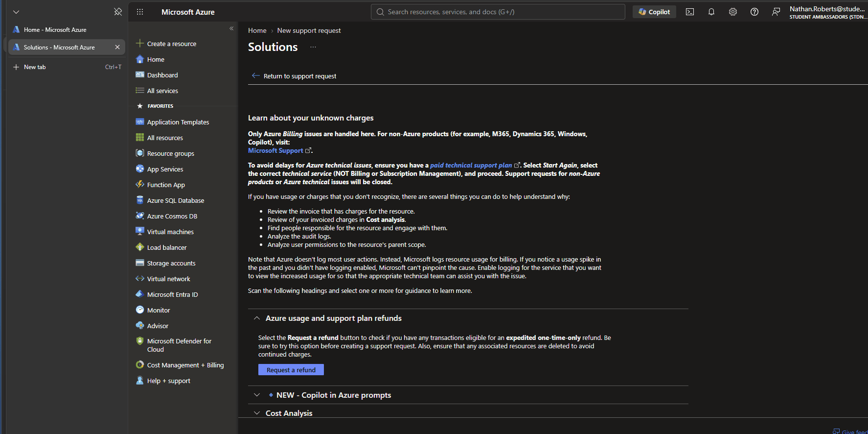Open a New tab
Image resolution: width=868 pixels, height=434 pixels.
35,67
